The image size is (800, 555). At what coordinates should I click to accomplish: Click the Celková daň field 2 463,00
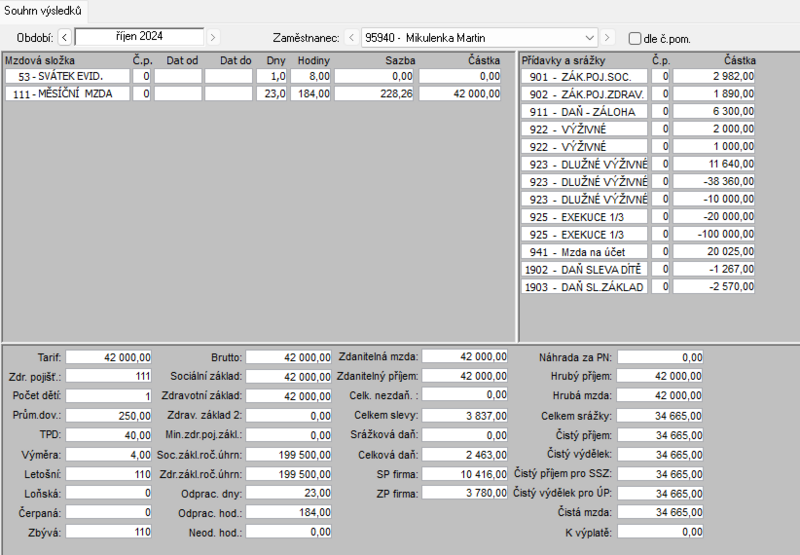click(x=465, y=455)
